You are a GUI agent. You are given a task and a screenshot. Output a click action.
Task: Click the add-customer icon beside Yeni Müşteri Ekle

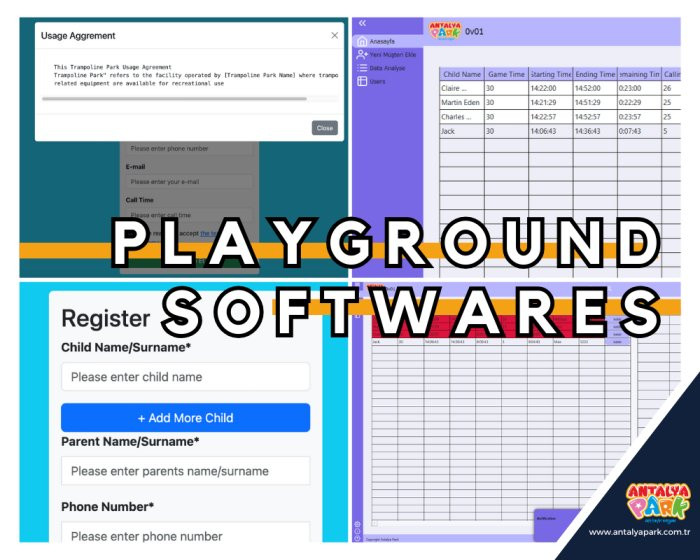coord(362,54)
